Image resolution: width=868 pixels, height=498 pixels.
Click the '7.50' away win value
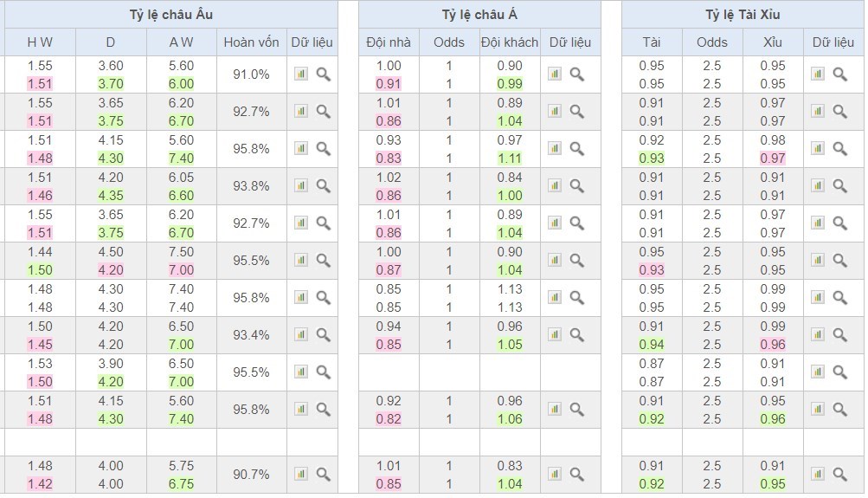(181, 252)
